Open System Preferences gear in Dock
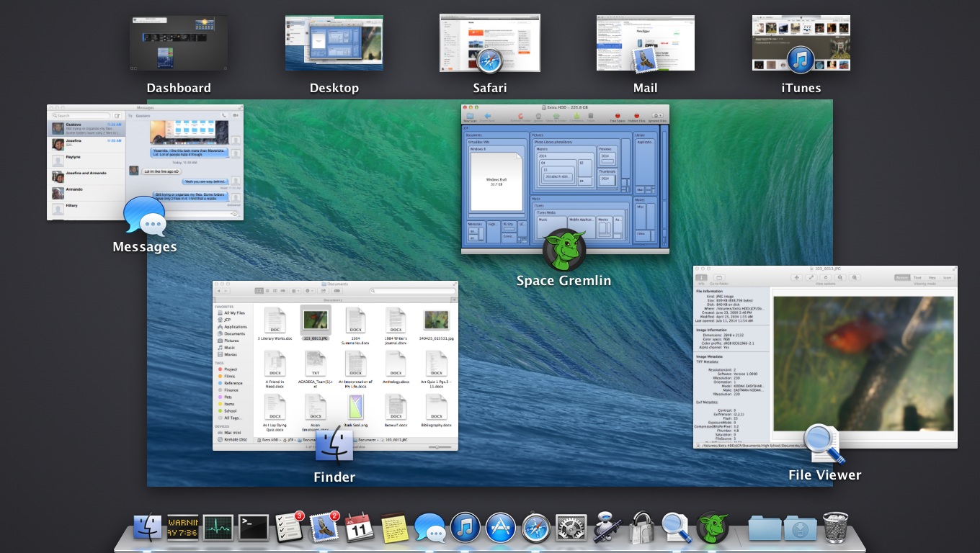The image size is (980, 553). [x=571, y=528]
